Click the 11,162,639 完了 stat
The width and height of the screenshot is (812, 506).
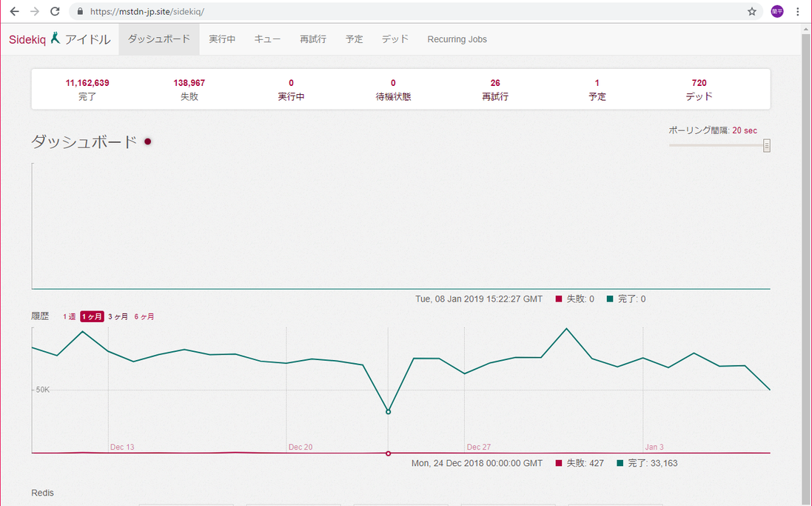(87, 89)
